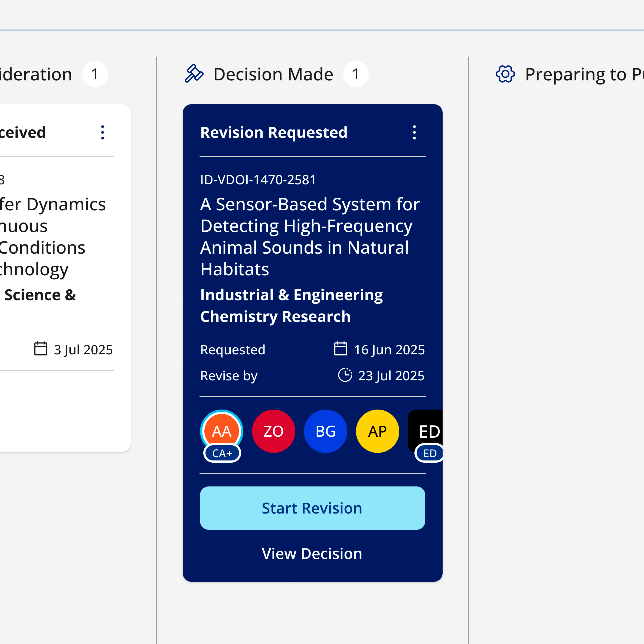Click the yellow AP avatar
The width and height of the screenshot is (644, 644).
pos(377,431)
